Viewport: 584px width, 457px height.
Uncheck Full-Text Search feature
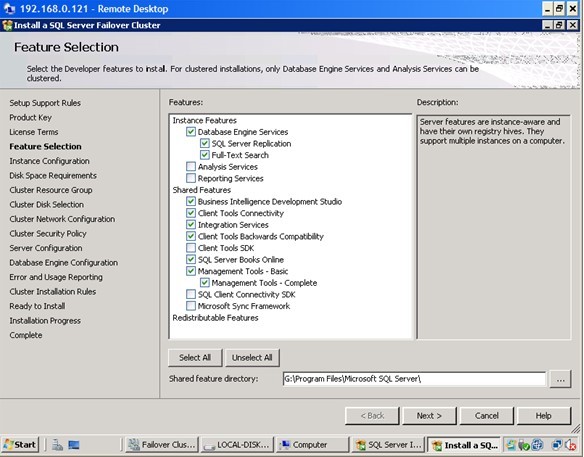tap(204, 155)
